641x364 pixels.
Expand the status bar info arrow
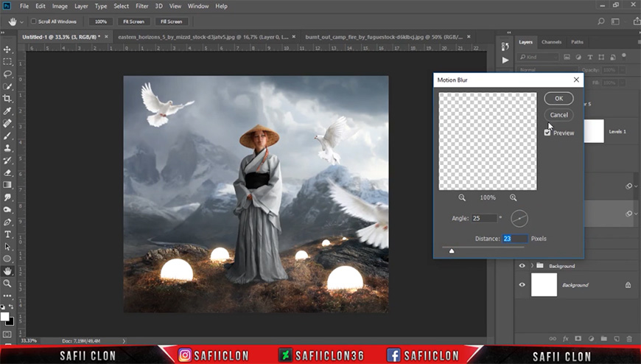pyautogui.click(x=124, y=341)
